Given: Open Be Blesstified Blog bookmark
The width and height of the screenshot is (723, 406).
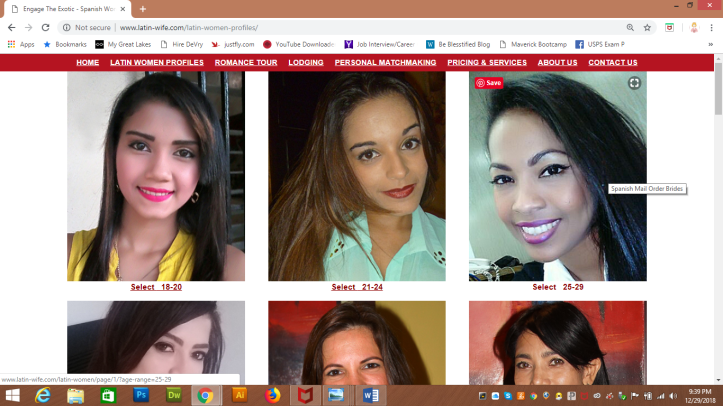Looking at the screenshot, I should click(458, 44).
